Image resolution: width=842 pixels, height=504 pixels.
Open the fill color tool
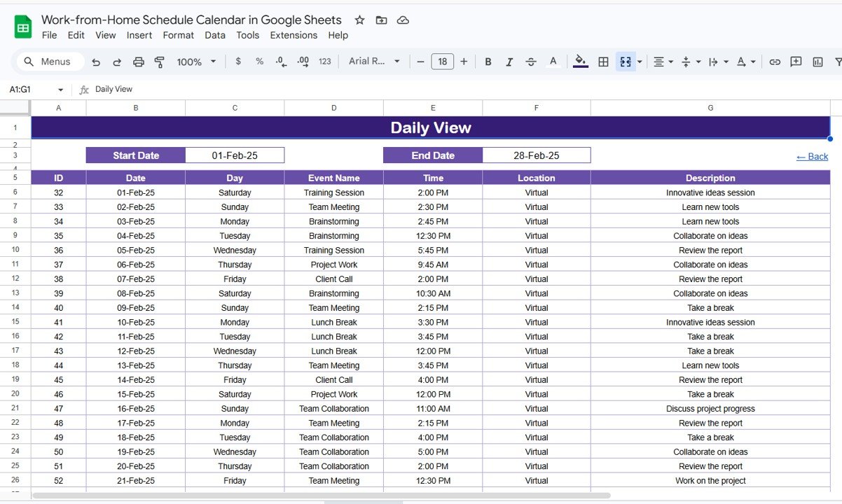pyautogui.click(x=580, y=62)
